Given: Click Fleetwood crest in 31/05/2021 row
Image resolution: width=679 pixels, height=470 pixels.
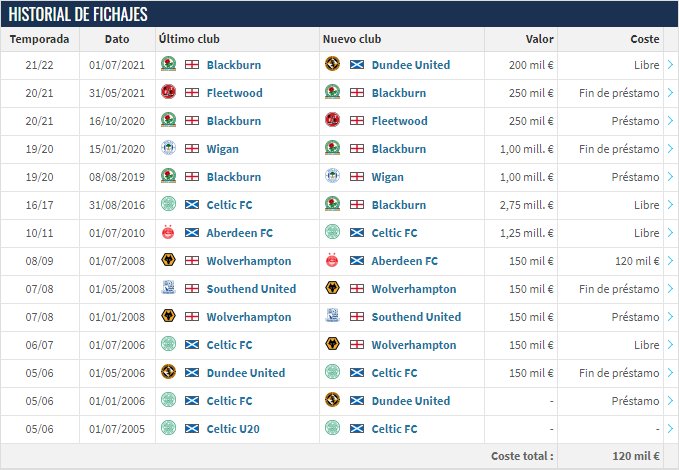Looking at the screenshot, I should click(x=168, y=93).
